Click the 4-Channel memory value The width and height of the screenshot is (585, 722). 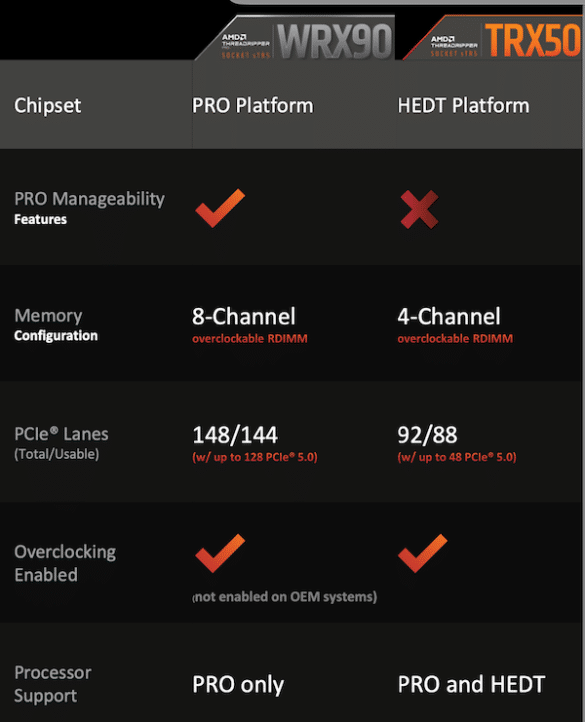(x=449, y=316)
